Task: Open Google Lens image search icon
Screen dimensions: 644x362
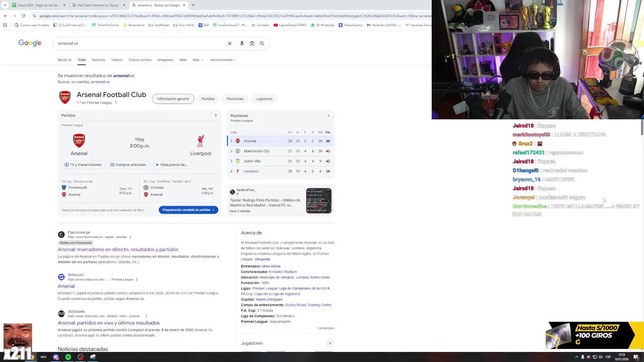Action: click(252, 43)
